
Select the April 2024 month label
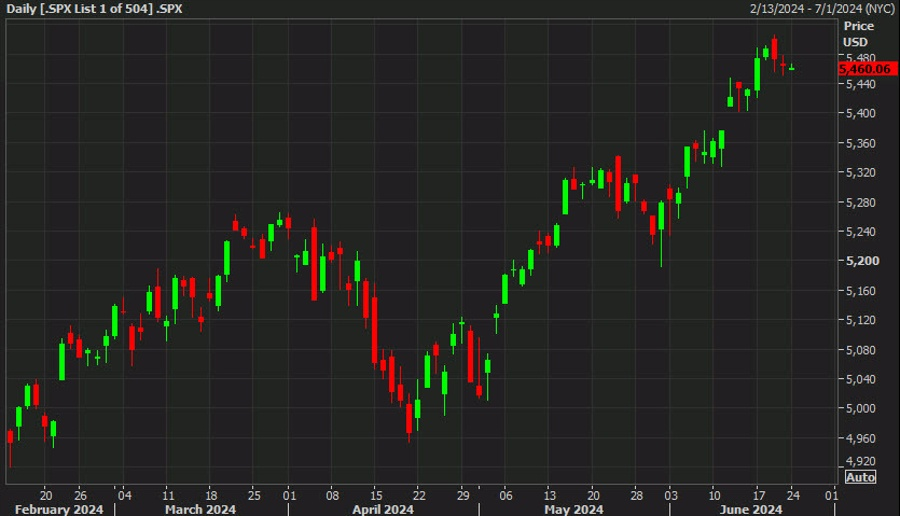pos(383,509)
